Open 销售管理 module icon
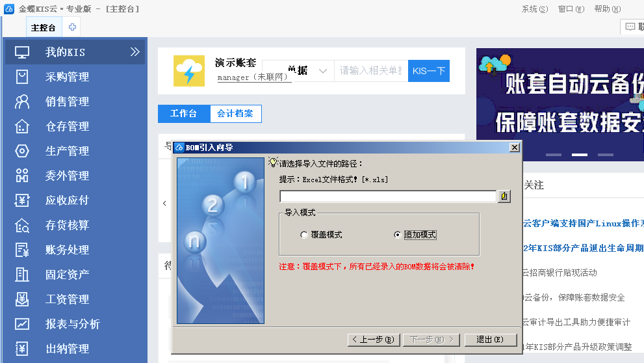The image size is (644, 363). tap(22, 101)
